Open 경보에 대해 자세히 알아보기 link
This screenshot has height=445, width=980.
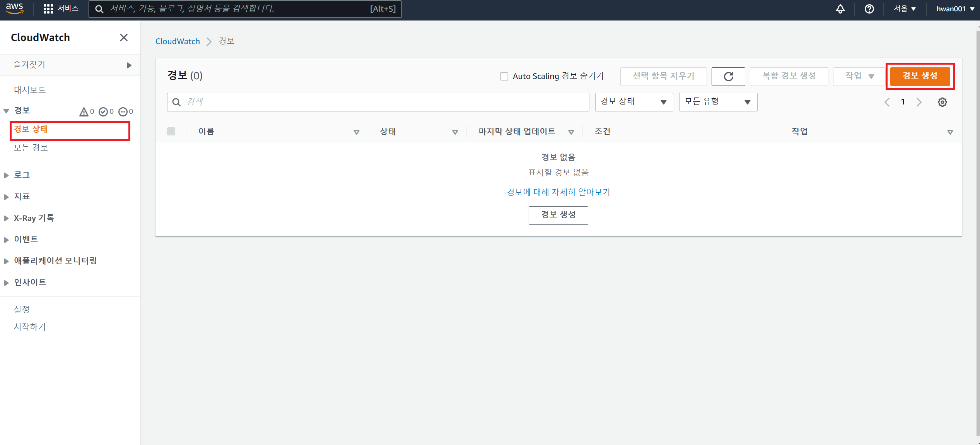[x=558, y=192]
